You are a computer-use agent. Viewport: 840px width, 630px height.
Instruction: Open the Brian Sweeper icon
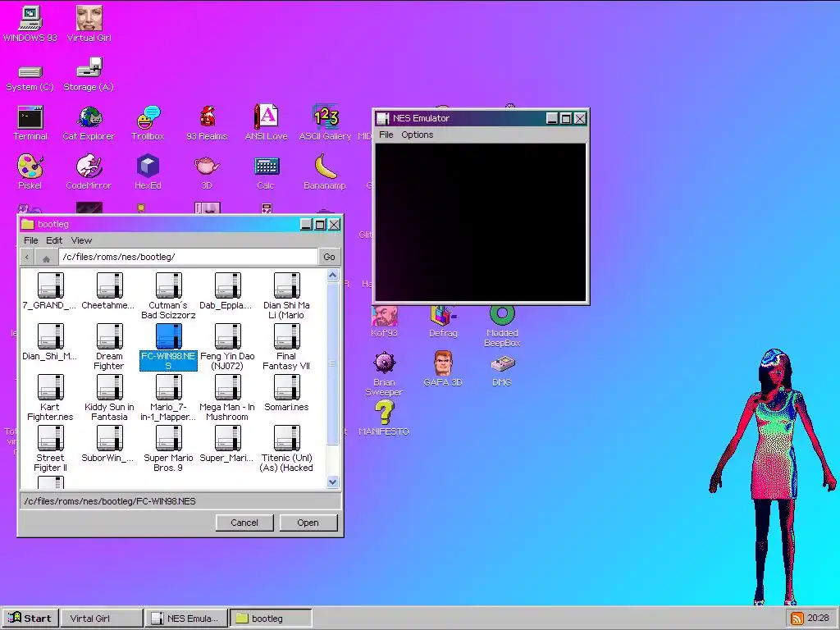384,374
